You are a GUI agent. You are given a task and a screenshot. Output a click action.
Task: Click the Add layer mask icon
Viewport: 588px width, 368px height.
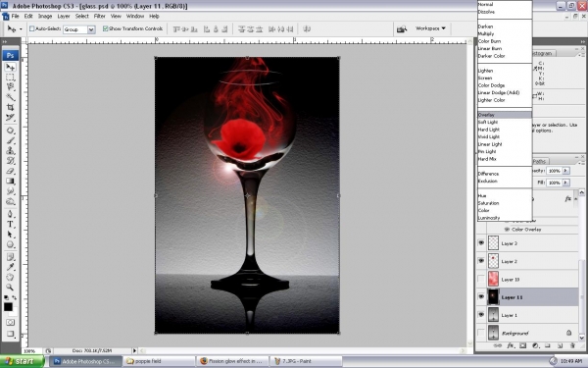pyautogui.click(x=522, y=345)
